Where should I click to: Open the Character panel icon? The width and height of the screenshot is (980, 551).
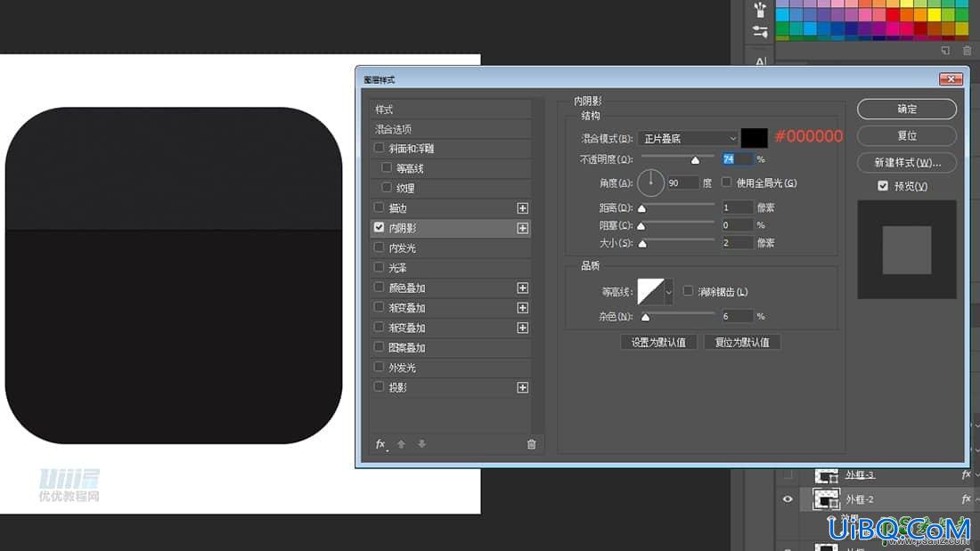(x=761, y=61)
